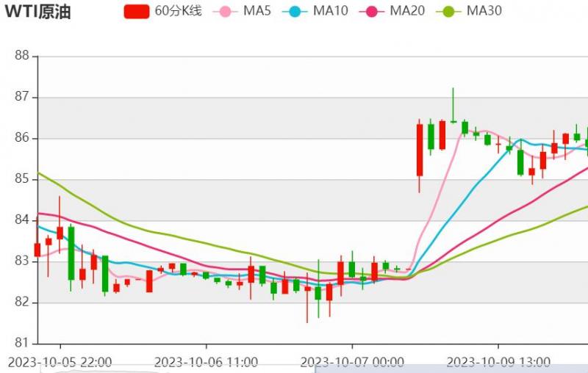The width and height of the screenshot is (588, 373).
Task: Toggle the MA10 legend entry
Action: tap(315, 11)
